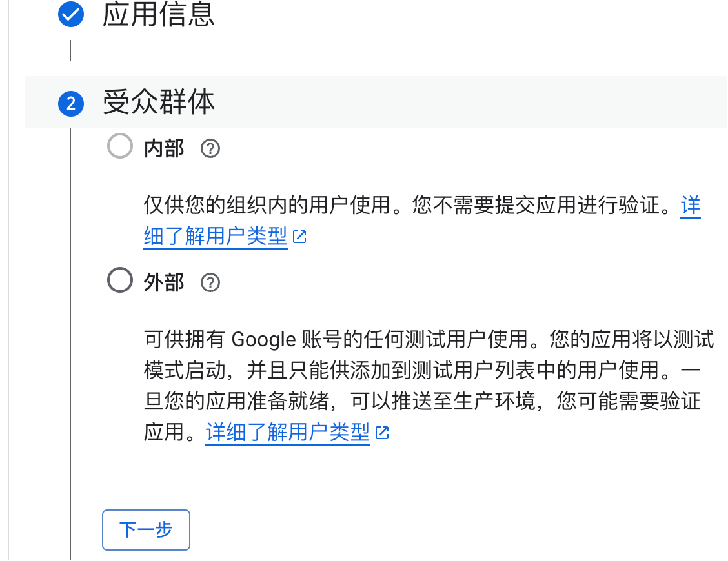Open 详细了解用户类型 link in 外部 description
The height and width of the screenshot is (561, 728).
[288, 433]
